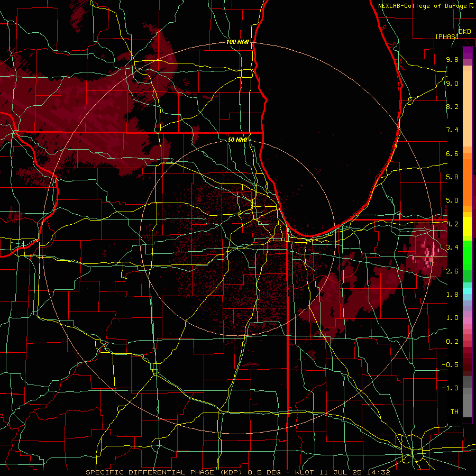The height and width of the screenshot is (476, 476).
Task: Click the SPECIFIC DIFFERENTIAL PHASE (KDP) caption text
Action: coord(165,472)
